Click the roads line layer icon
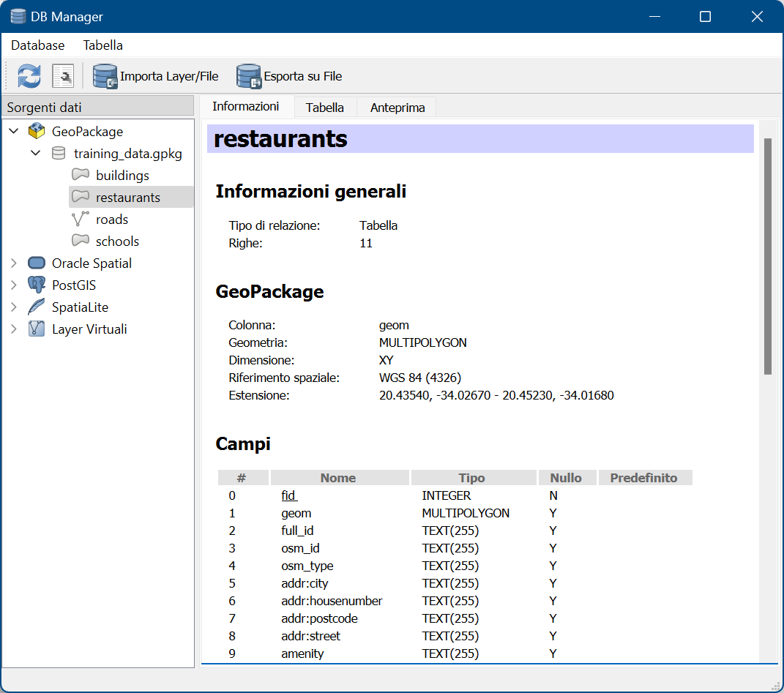This screenshot has height=693, width=784. (80, 219)
